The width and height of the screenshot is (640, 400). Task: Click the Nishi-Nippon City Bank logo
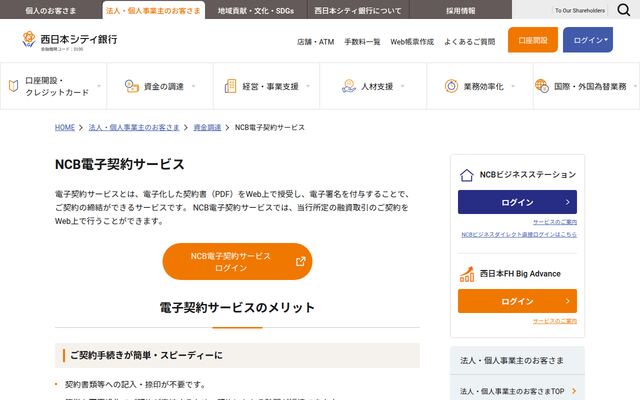[x=70, y=41]
